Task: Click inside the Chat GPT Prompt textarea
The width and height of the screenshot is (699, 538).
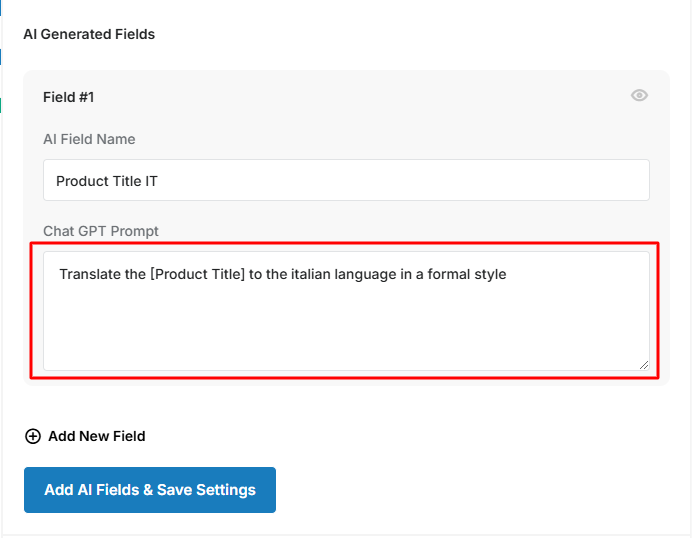Action: (x=346, y=311)
